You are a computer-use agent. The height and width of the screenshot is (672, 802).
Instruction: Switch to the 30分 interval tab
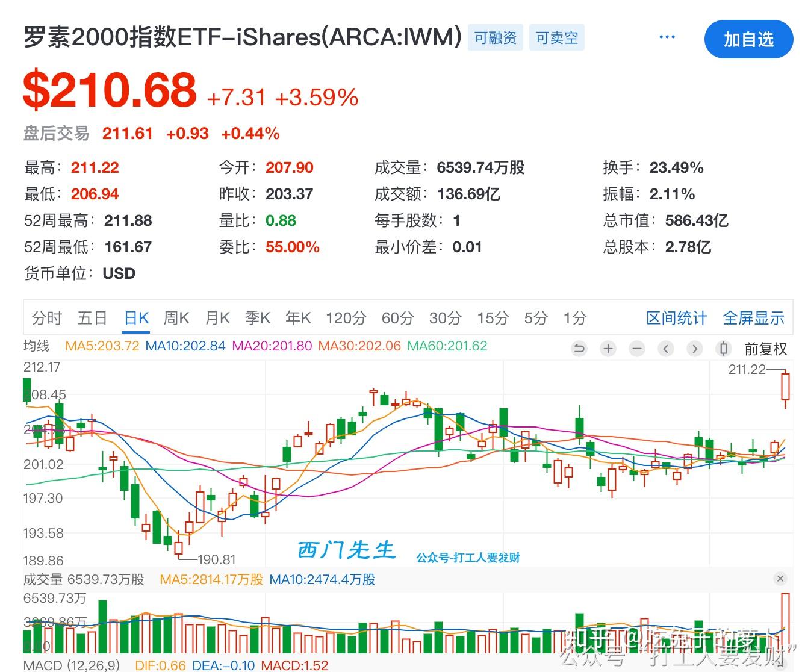pos(446,317)
